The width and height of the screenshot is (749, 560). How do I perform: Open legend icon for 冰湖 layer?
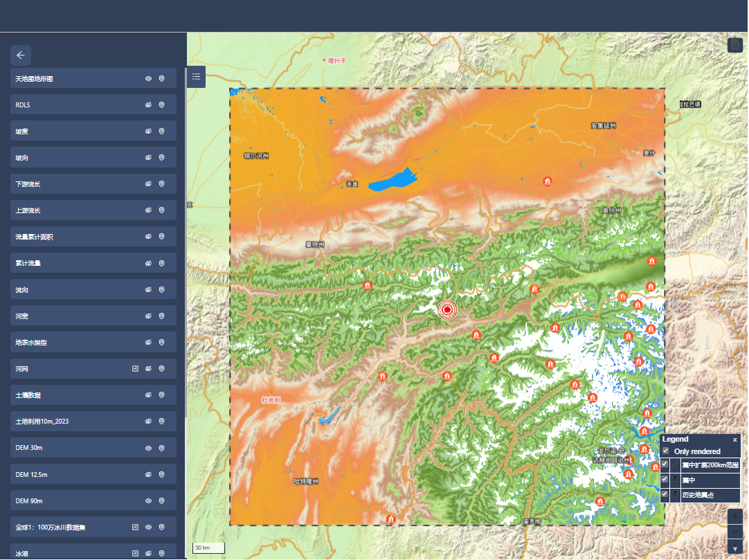point(135,553)
